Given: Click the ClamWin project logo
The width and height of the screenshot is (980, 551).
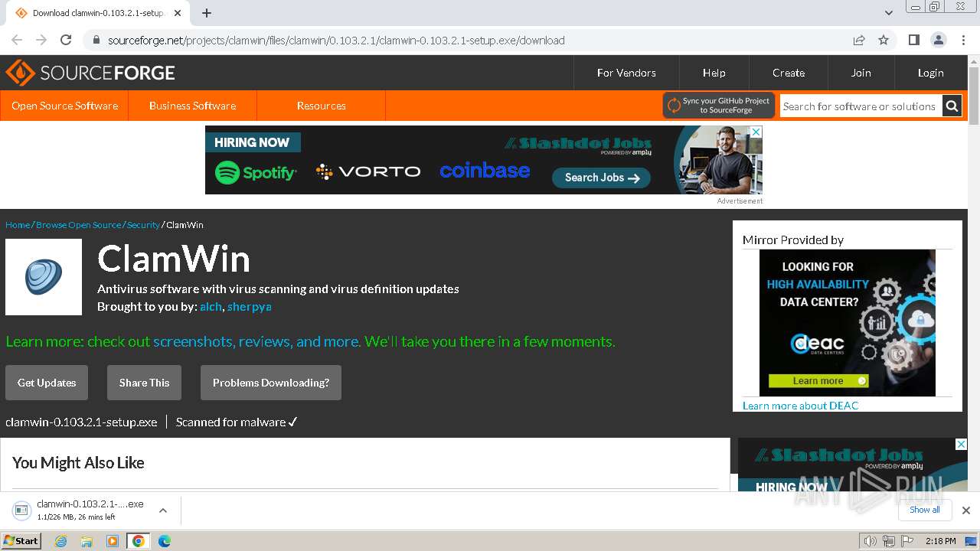Looking at the screenshot, I should [x=44, y=277].
